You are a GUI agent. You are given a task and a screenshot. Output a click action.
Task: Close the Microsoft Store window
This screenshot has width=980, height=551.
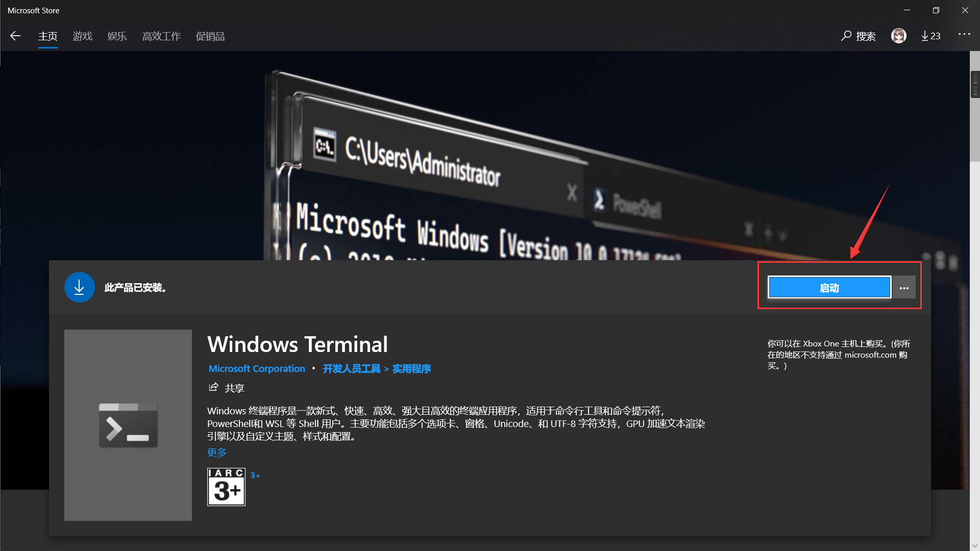pyautogui.click(x=965, y=10)
